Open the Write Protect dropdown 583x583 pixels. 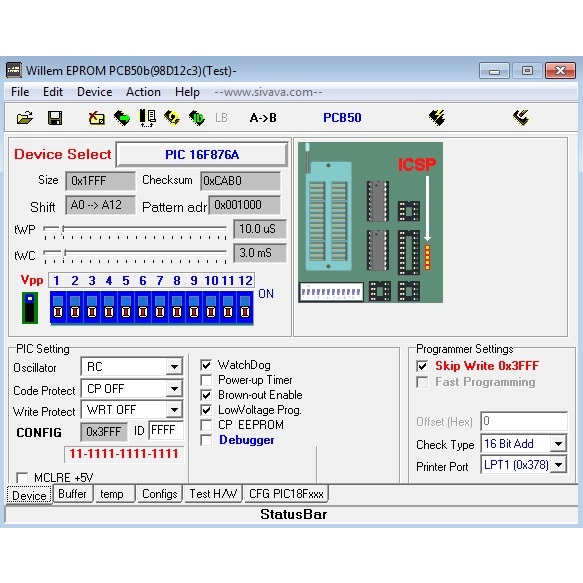coord(174,410)
